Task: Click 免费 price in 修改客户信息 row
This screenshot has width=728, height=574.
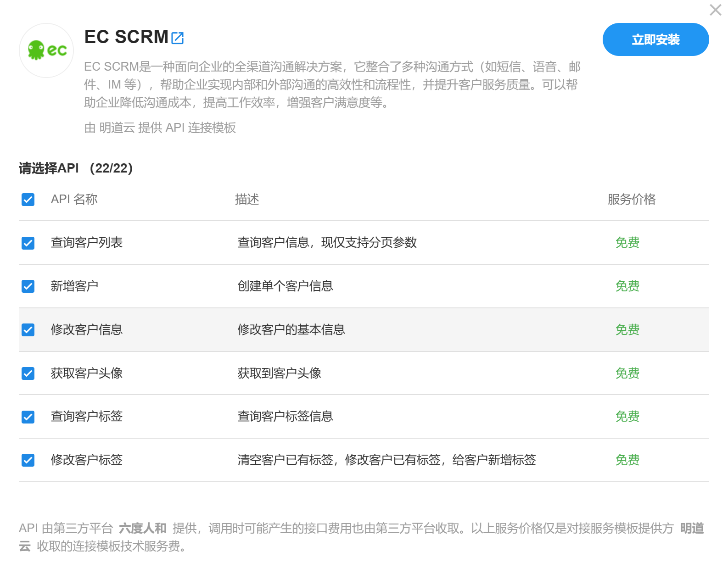Action: coord(627,329)
